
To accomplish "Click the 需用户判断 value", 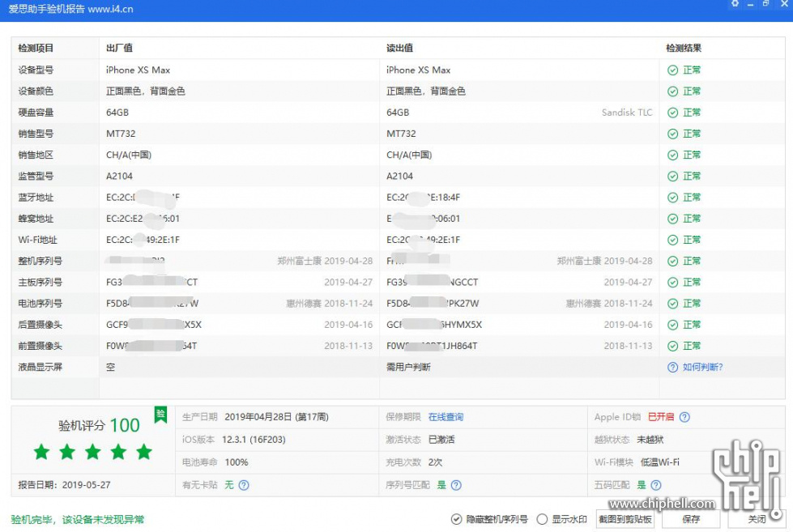I will [408, 368].
